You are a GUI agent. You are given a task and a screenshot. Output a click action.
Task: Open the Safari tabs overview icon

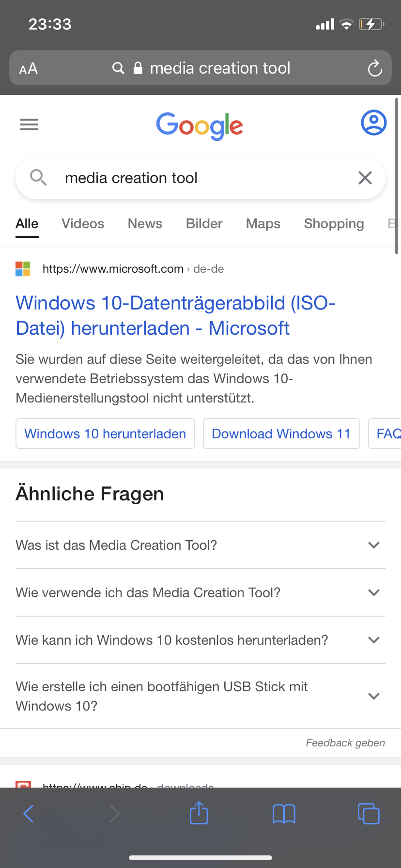(369, 813)
